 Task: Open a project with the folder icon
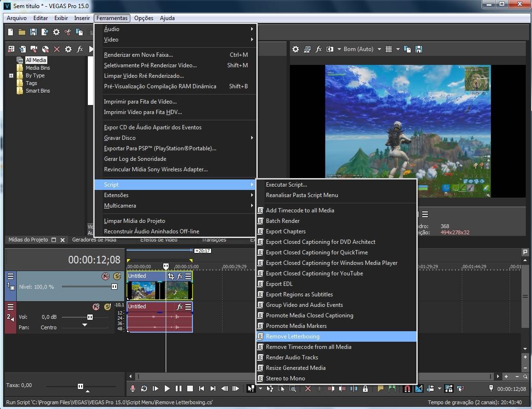(21, 32)
